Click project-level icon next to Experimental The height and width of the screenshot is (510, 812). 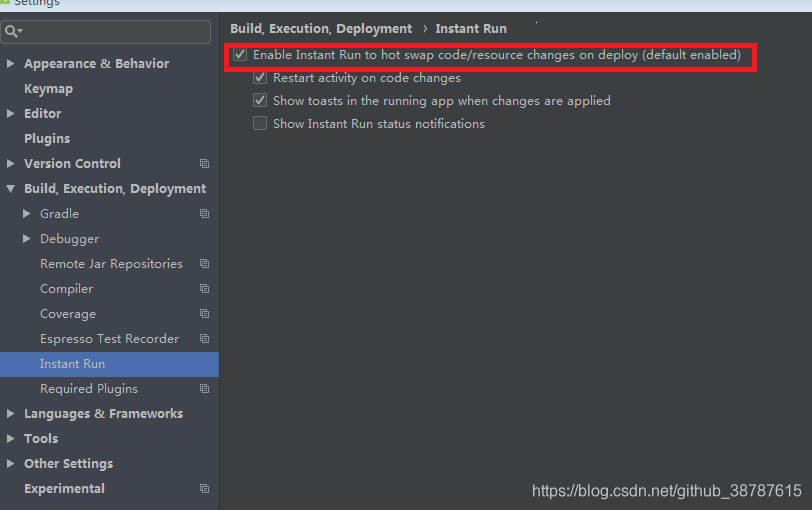coord(205,489)
